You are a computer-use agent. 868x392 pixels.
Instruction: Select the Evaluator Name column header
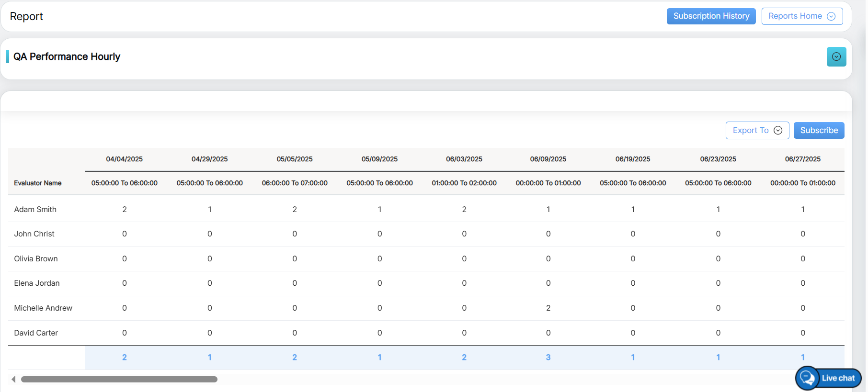pos(38,183)
